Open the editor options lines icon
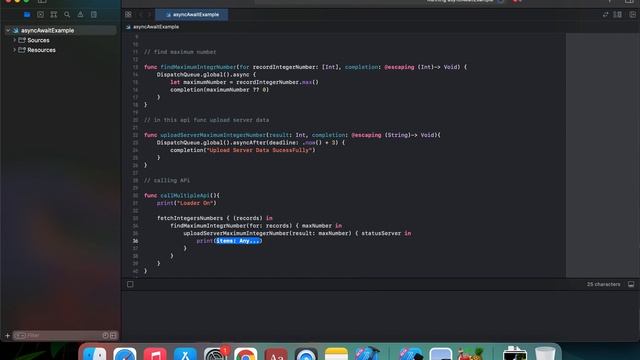This screenshot has height=360, width=640. (x=618, y=15)
